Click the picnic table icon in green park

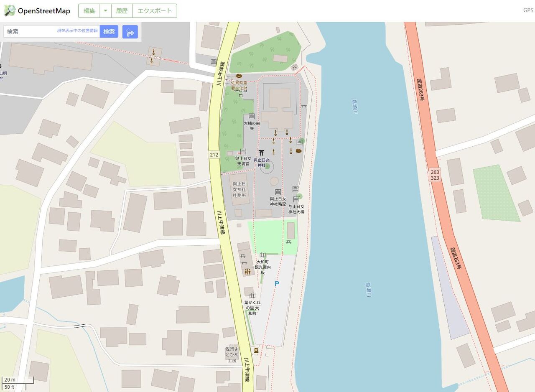(288, 242)
